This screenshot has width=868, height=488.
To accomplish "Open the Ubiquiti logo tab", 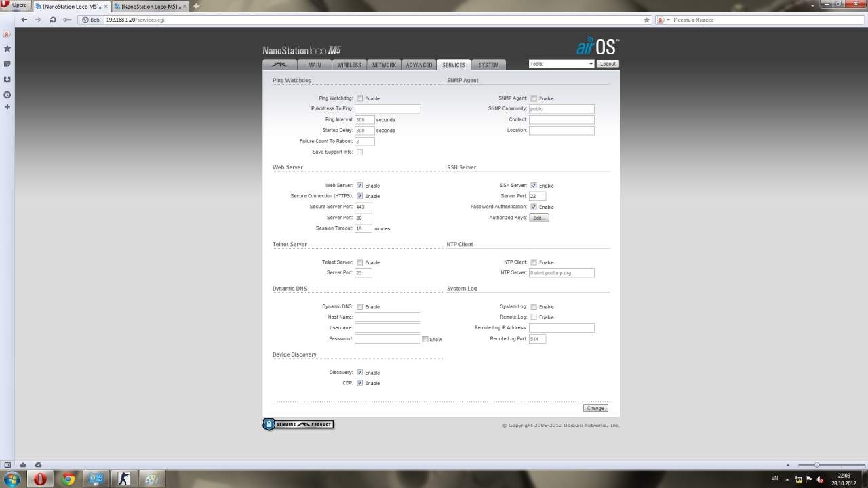I will click(279, 65).
